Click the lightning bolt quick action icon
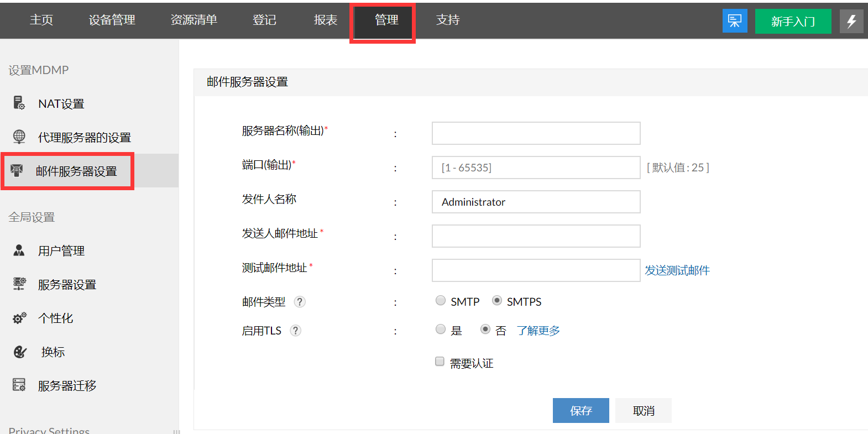 point(851,21)
